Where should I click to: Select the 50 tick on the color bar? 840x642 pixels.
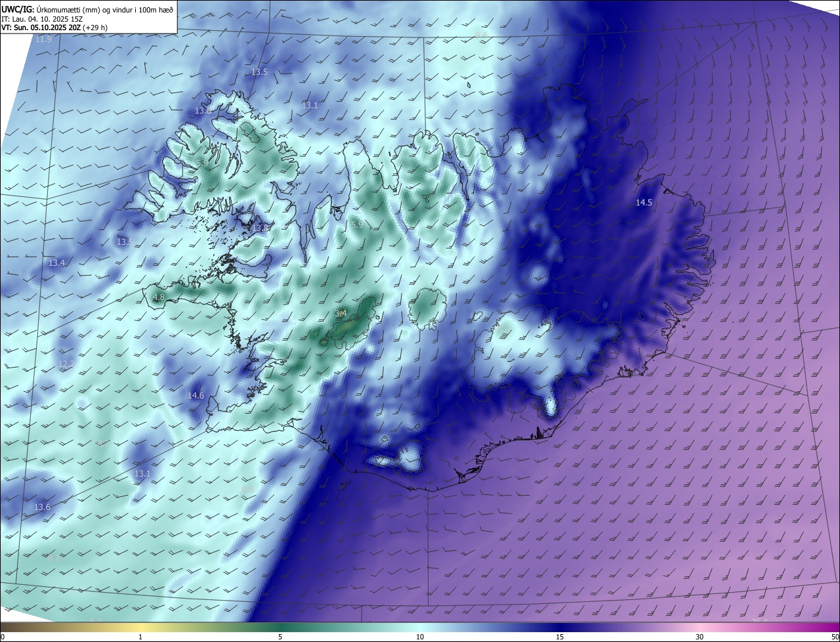click(835, 637)
